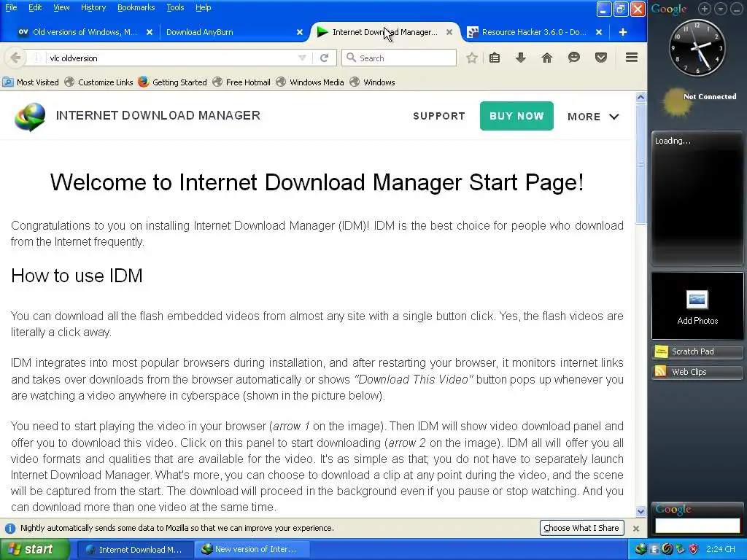Open the File menu
747x560 pixels.
pyautogui.click(x=11, y=7)
